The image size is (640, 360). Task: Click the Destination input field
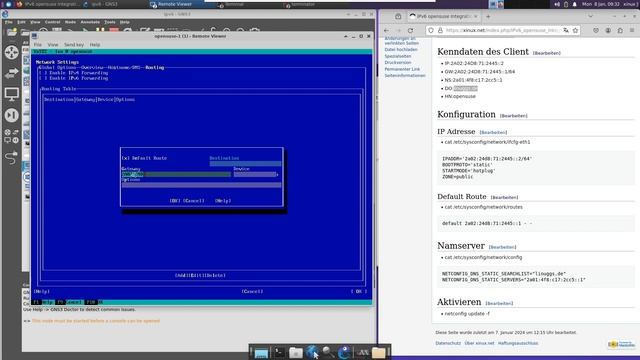(x=245, y=164)
